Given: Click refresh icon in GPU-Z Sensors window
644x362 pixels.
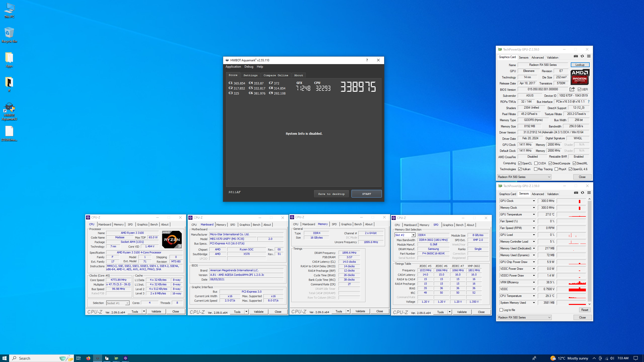Looking at the screenshot, I should [582, 193].
